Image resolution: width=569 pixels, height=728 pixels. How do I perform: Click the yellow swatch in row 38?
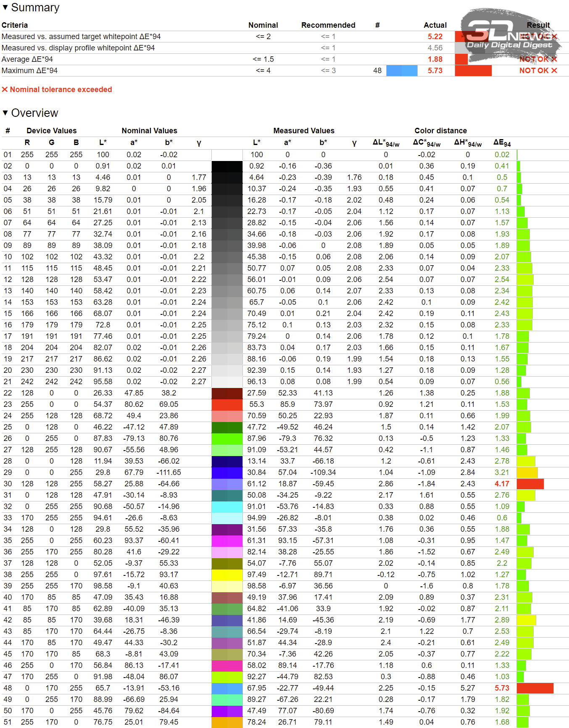(x=227, y=575)
